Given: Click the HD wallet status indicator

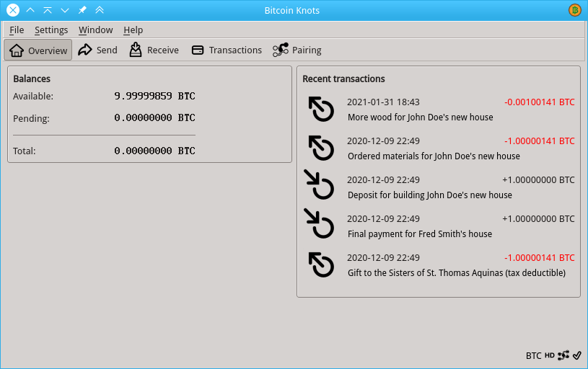Looking at the screenshot, I should 550,355.
